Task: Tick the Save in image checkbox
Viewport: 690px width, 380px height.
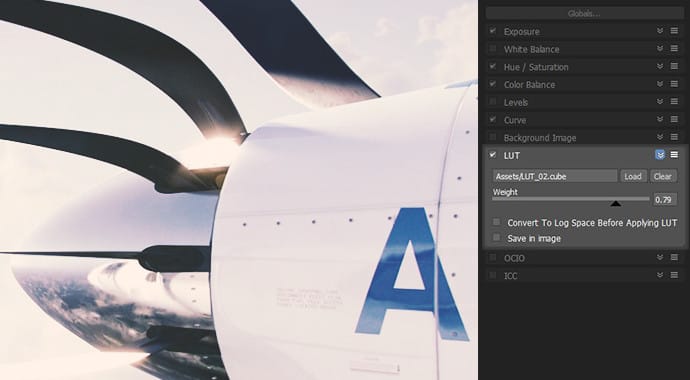Action: (496, 238)
